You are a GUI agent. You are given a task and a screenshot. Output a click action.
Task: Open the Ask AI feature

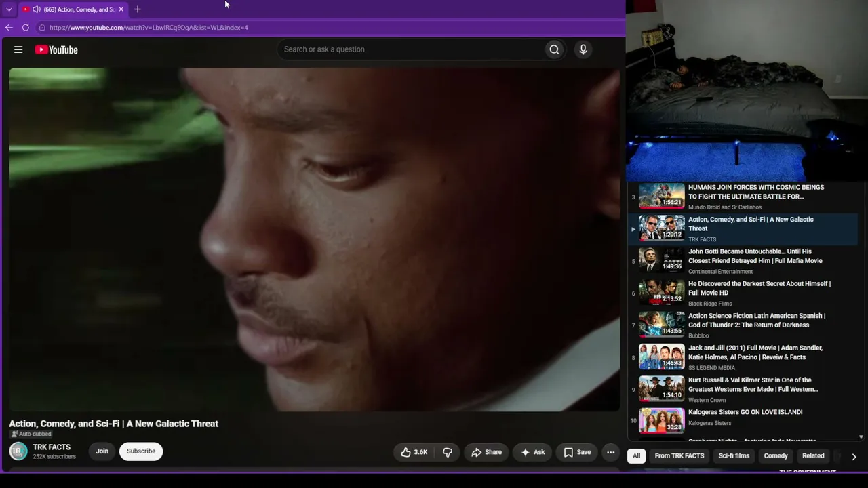coord(532,452)
